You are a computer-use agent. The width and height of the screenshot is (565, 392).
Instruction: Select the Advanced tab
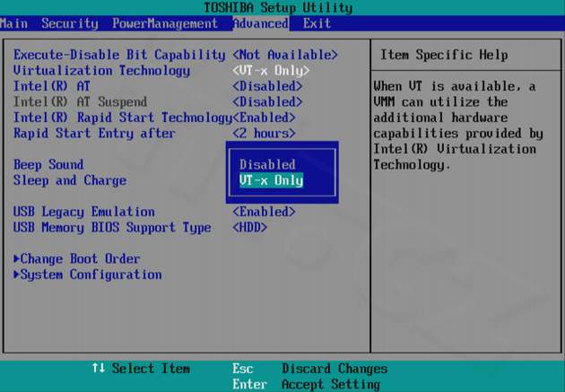[x=260, y=24]
